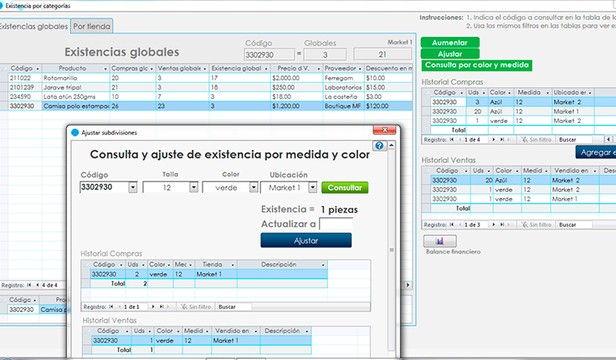This screenshot has height=360, width=616.
Task: Open Tienda column filter in dialog's Historial Compras
Action: point(233,265)
